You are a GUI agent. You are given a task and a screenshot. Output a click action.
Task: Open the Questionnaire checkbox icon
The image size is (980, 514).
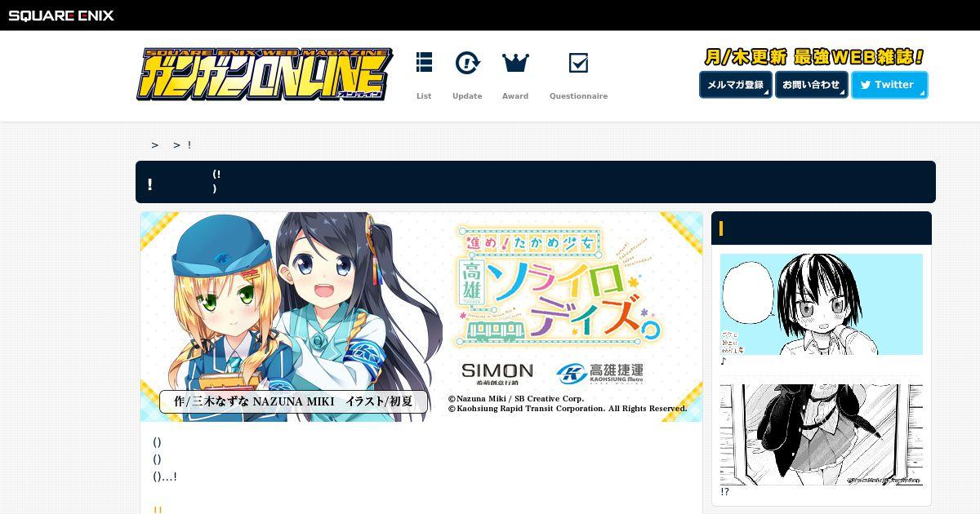pyautogui.click(x=578, y=63)
